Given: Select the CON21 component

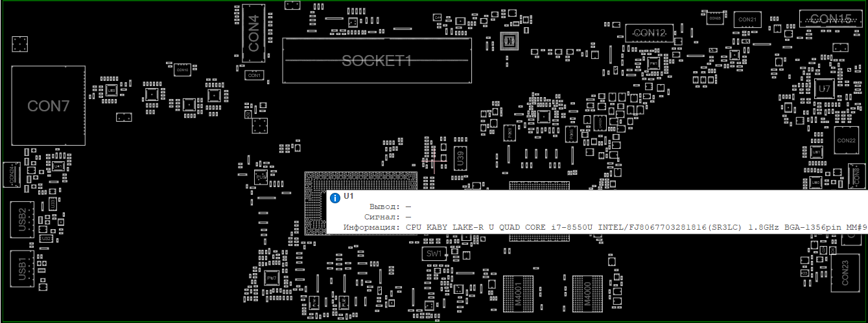Looking at the screenshot, I should pyautogui.click(x=747, y=19).
